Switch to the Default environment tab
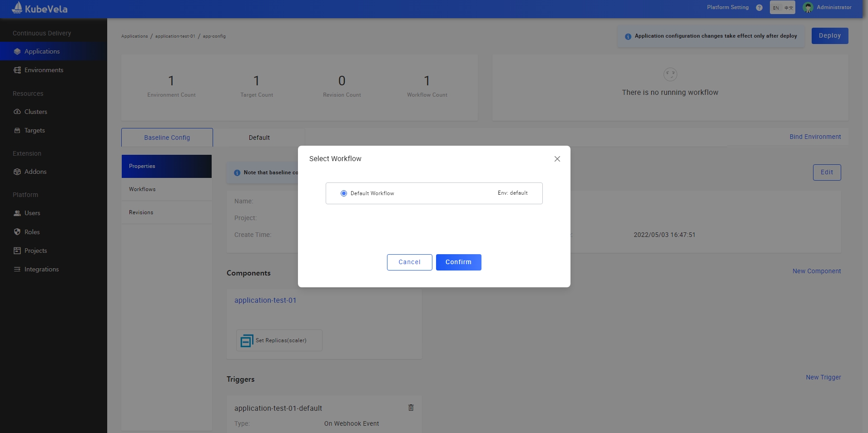 pos(259,138)
